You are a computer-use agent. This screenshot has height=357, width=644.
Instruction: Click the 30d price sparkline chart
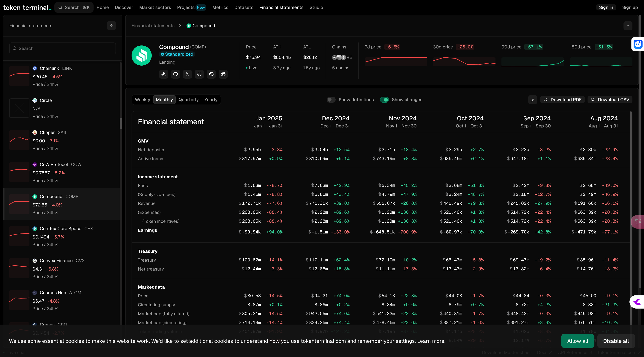point(464,62)
